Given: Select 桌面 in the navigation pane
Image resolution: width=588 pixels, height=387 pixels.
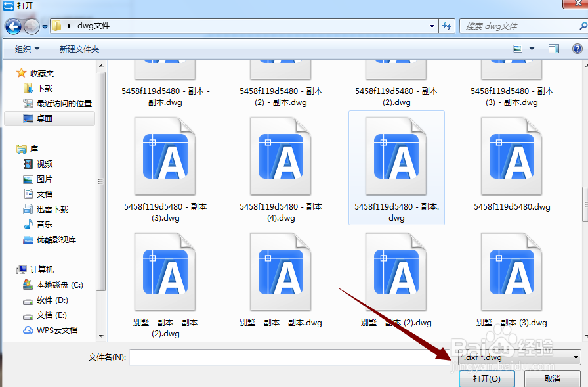Looking at the screenshot, I should [49, 119].
